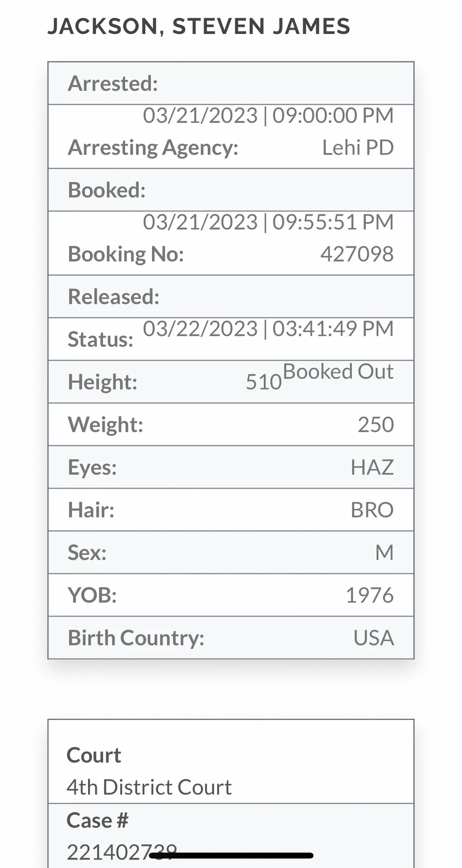Screen dimensions: 462x868
Task: Tap the iOS home indicator bar
Action: (x=231, y=855)
